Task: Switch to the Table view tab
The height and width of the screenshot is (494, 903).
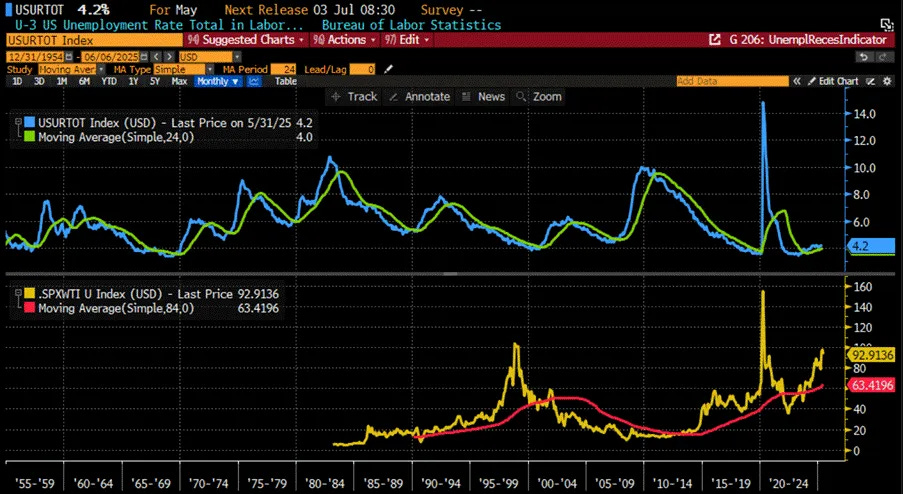Action: pos(286,81)
